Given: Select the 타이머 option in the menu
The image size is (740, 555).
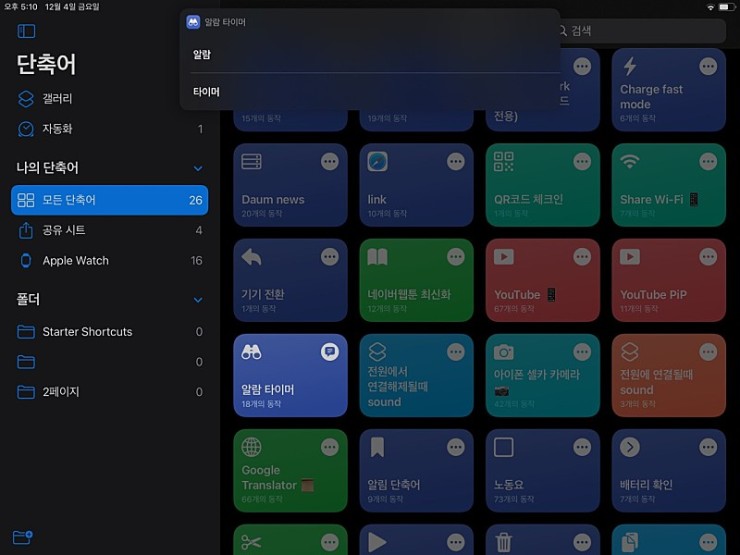Looking at the screenshot, I should click(370, 92).
